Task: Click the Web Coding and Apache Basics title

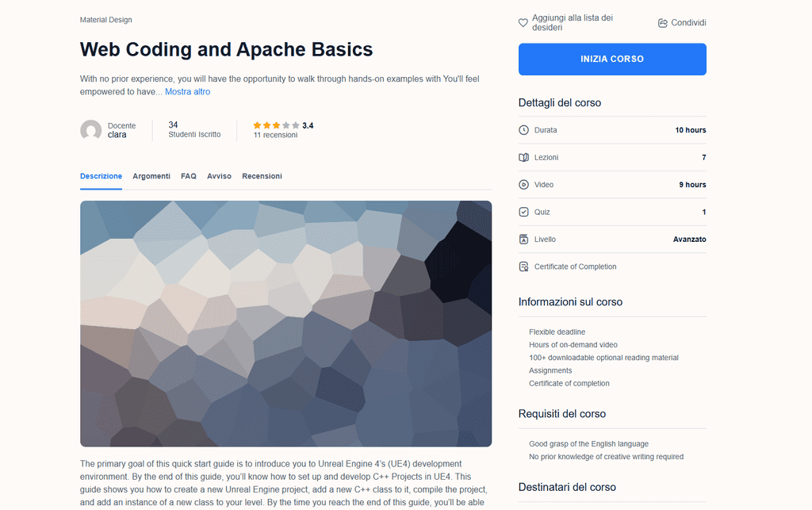Action: click(226, 50)
